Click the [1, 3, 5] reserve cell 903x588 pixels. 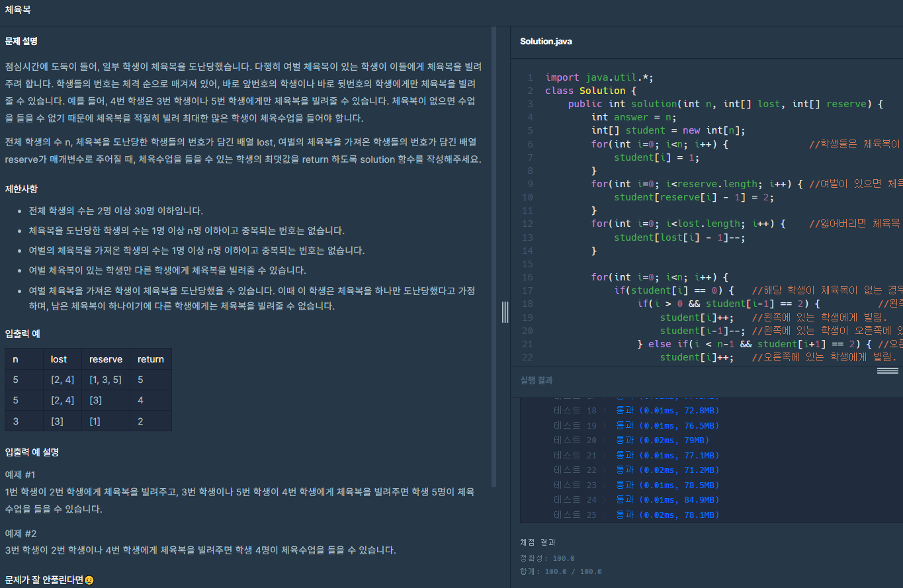(x=106, y=380)
